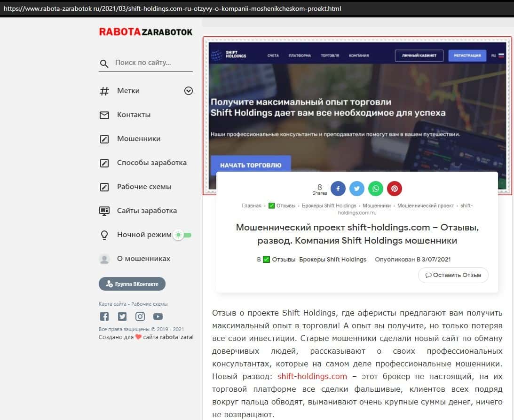
Task: Open the sidebar Facebook icon
Action: point(104,317)
